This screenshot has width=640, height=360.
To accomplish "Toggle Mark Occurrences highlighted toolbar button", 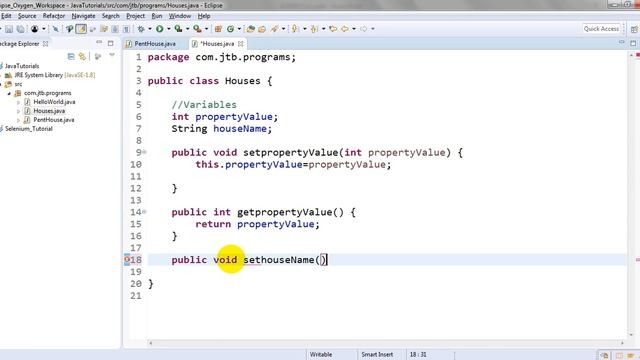I will (x=81, y=29).
